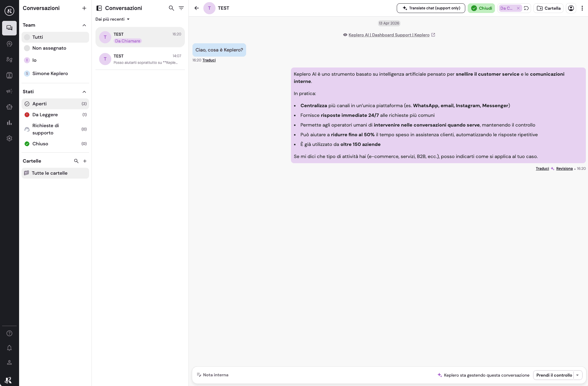The height and width of the screenshot is (386, 588).
Task: Open the chatbot robot icon in sidebar
Action: click(9, 107)
